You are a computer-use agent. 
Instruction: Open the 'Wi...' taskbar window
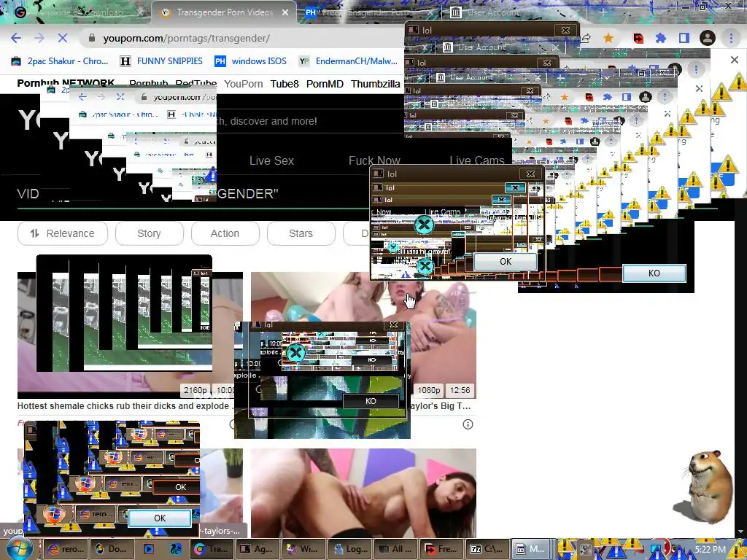[x=303, y=549]
